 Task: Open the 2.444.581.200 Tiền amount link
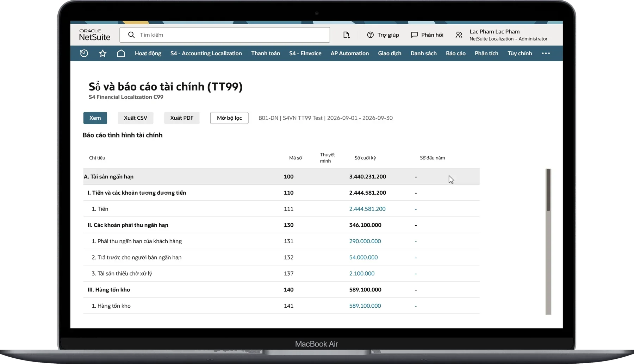367,209
